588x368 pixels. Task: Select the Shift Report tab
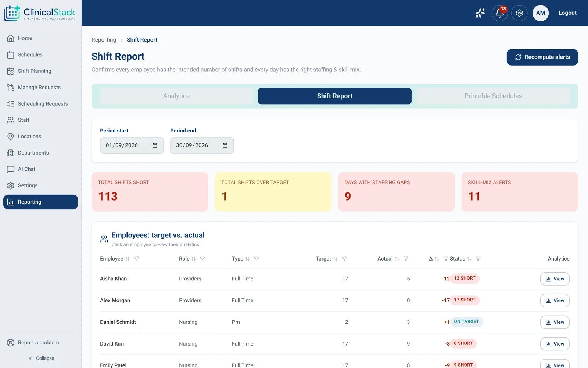click(335, 96)
